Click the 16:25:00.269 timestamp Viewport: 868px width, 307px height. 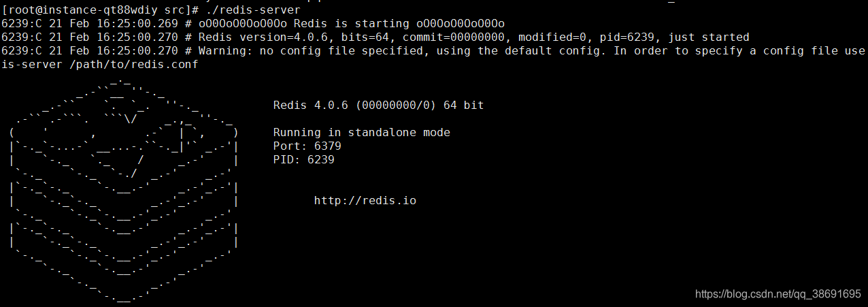[x=137, y=24]
